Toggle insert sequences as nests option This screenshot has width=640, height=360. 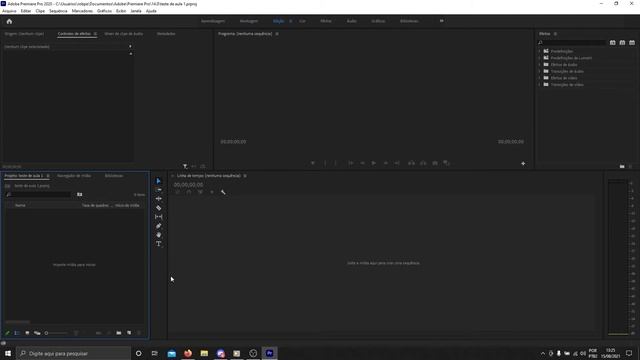(177, 192)
